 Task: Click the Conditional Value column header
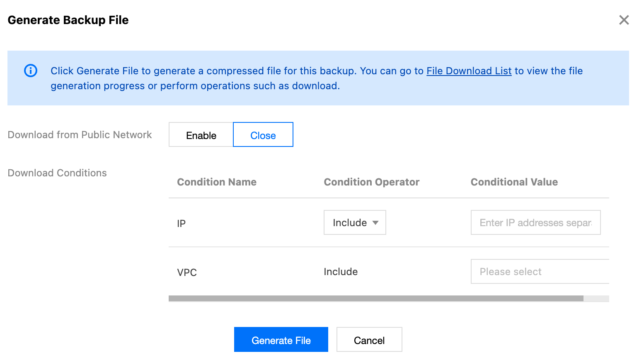tap(514, 182)
